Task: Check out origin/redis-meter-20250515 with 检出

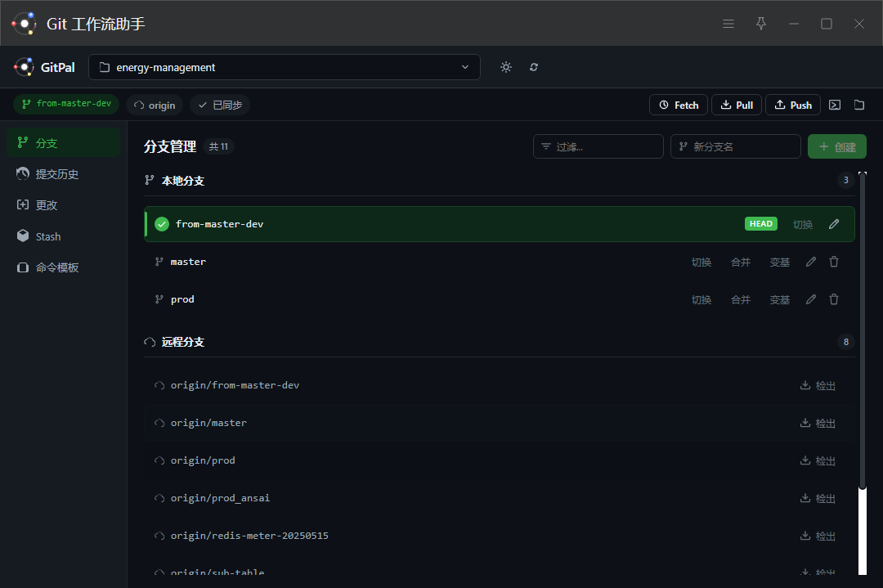Action: click(x=818, y=536)
